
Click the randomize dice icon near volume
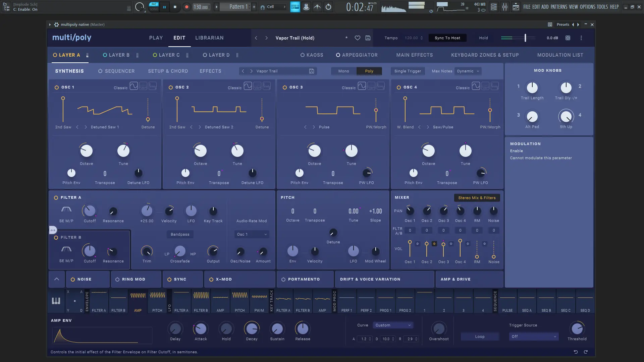click(x=568, y=38)
